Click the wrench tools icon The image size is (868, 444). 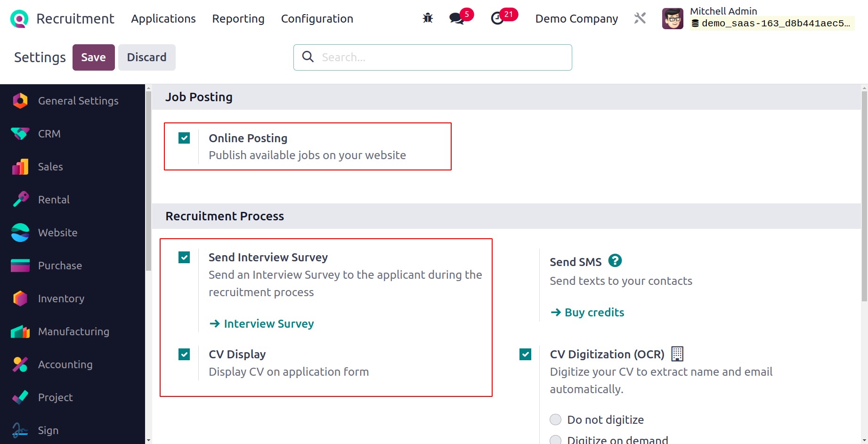[x=640, y=18]
